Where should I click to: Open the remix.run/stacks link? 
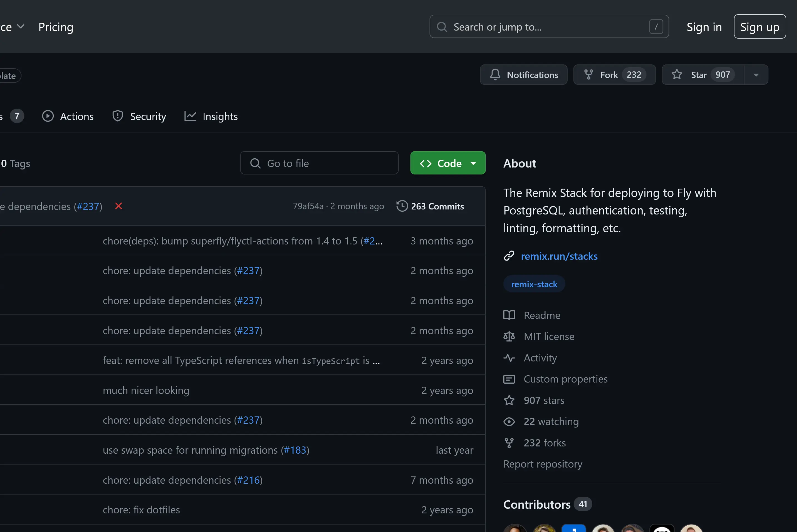[x=559, y=256]
